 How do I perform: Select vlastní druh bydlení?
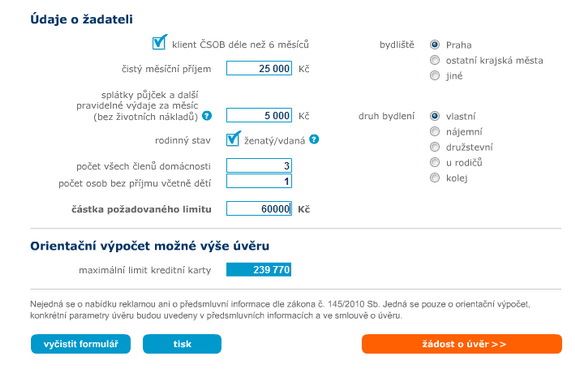(x=435, y=116)
